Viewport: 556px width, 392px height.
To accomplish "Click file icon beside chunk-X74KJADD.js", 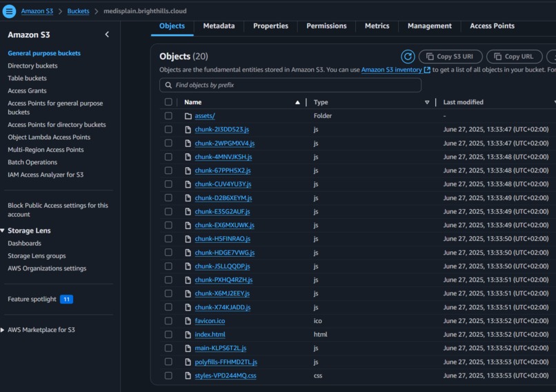I will click(x=188, y=308).
